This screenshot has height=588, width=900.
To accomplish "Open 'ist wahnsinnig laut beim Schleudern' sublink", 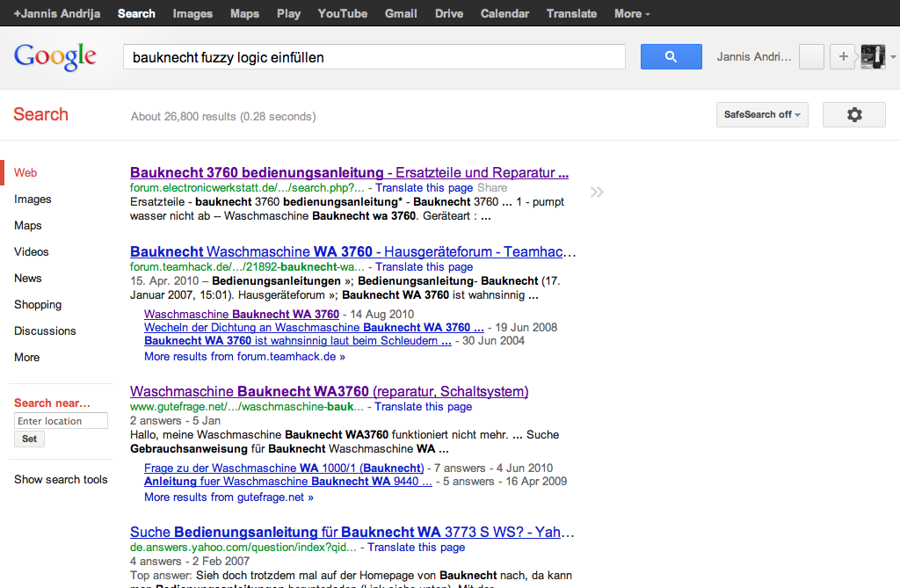I will pyautogui.click(x=298, y=340).
